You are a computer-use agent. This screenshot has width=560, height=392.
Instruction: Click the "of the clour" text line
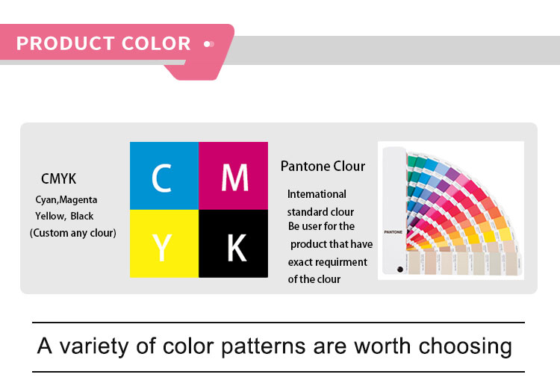pos(314,279)
